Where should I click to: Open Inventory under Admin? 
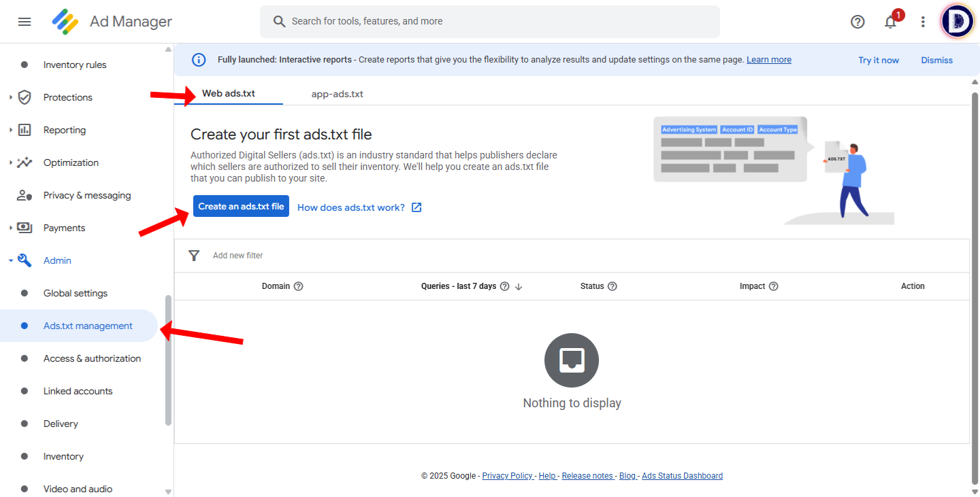63,456
